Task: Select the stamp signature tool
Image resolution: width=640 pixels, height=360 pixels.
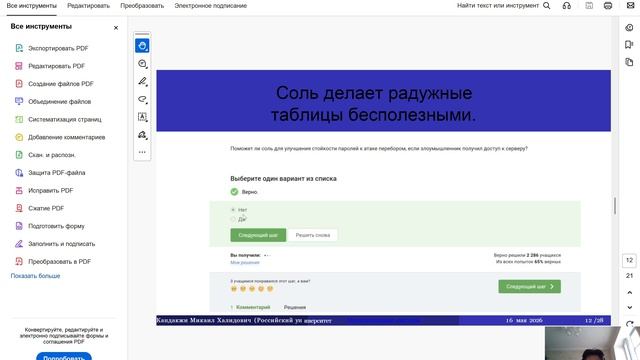Action: (142, 135)
